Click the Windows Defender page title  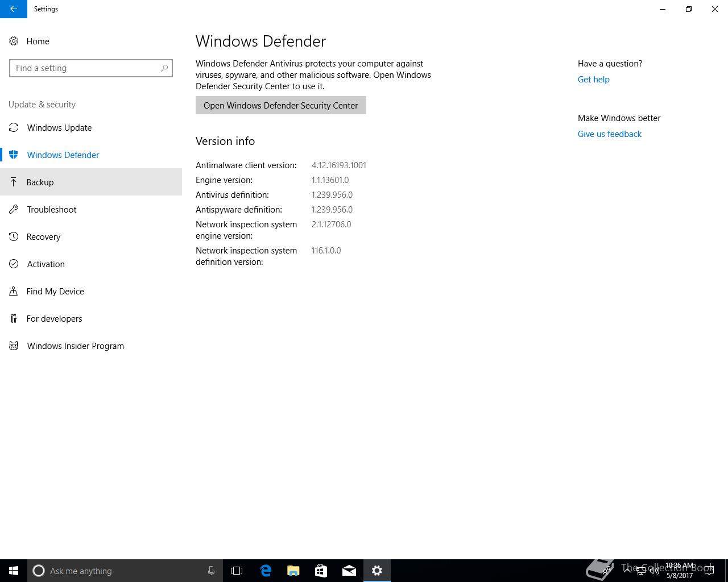[x=261, y=41]
